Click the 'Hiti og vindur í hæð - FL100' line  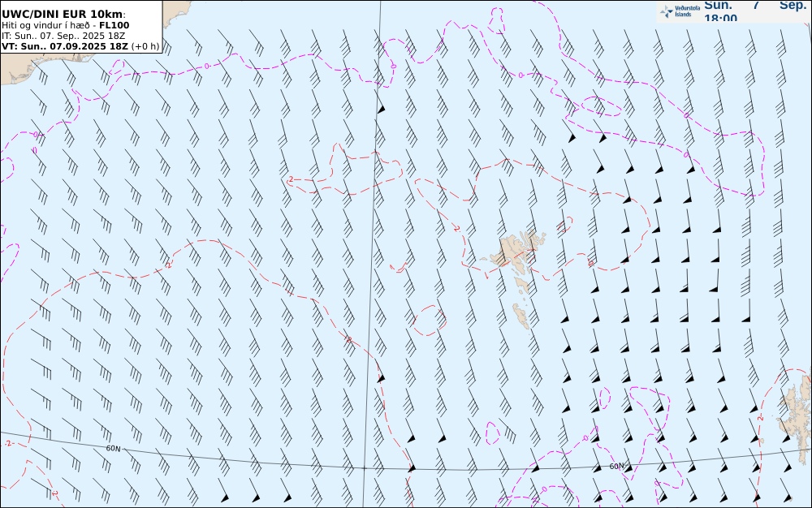click(x=65, y=25)
